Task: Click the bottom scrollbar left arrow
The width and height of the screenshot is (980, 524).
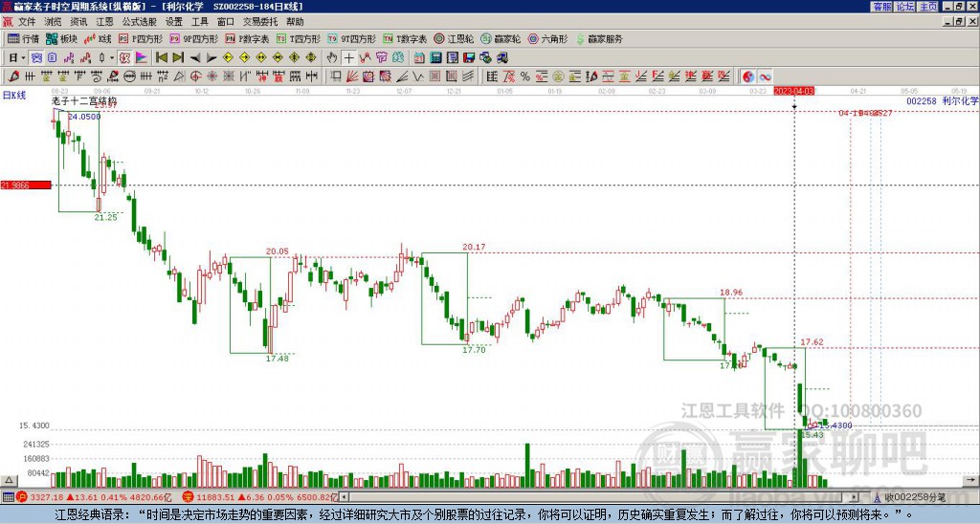Action: point(344,497)
